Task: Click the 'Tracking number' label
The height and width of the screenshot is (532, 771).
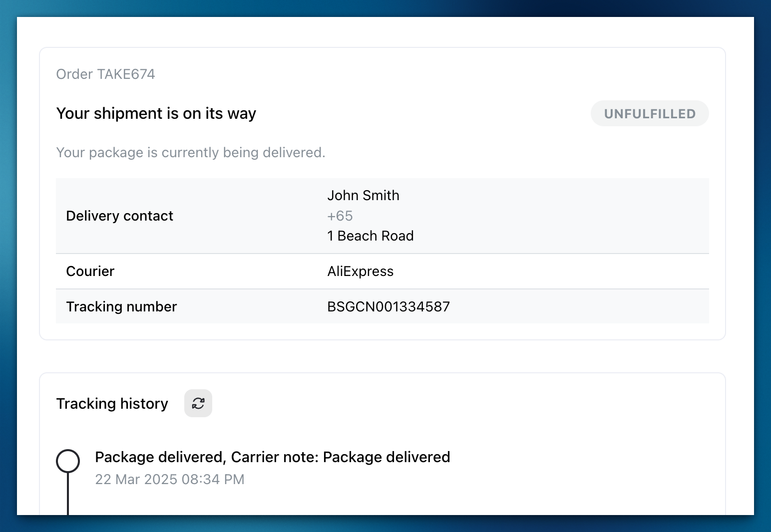Action: click(x=121, y=307)
